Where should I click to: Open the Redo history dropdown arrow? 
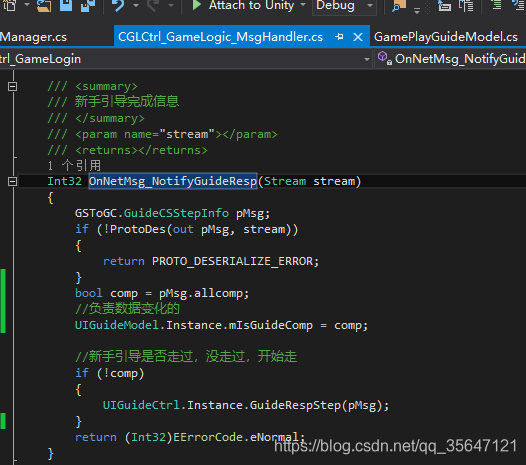pyautogui.click(x=171, y=5)
